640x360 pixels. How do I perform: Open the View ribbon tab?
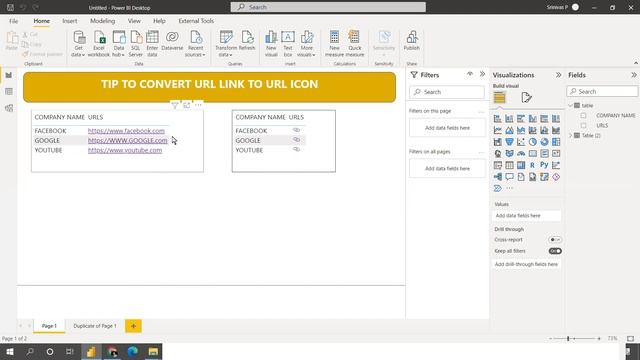pos(134,21)
